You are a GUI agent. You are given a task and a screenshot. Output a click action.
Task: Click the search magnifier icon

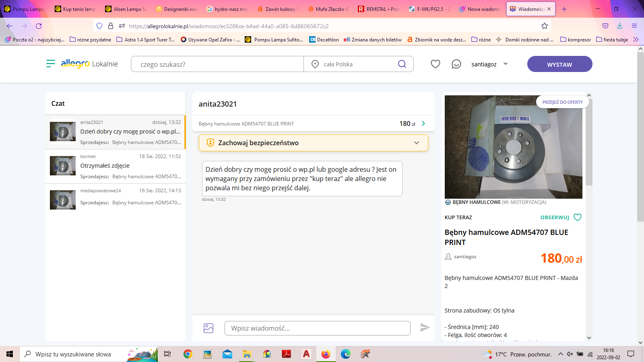(402, 64)
